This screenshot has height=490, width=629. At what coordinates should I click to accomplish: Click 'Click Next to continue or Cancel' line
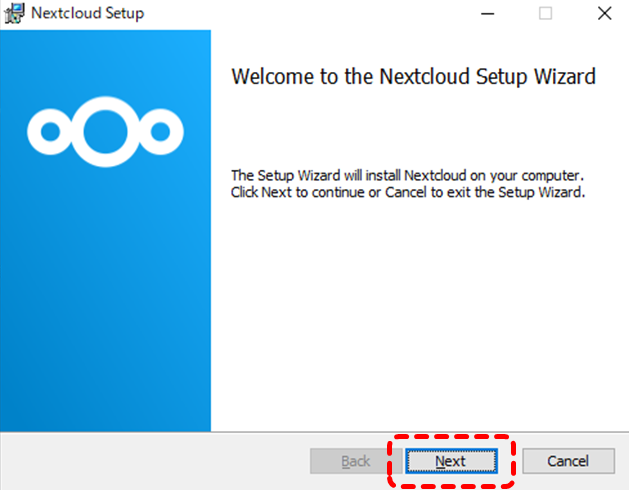(x=408, y=192)
